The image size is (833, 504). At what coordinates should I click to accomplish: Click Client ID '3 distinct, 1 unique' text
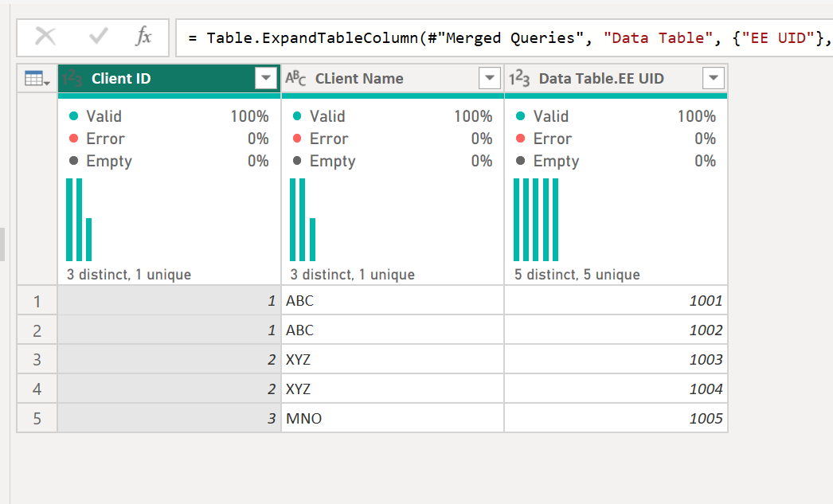click(x=128, y=275)
